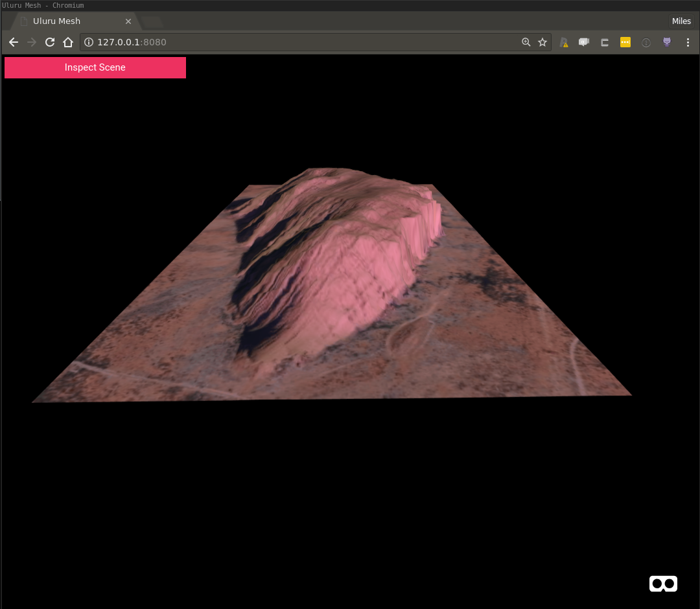Open the gray bracket extension icon

coord(605,42)
